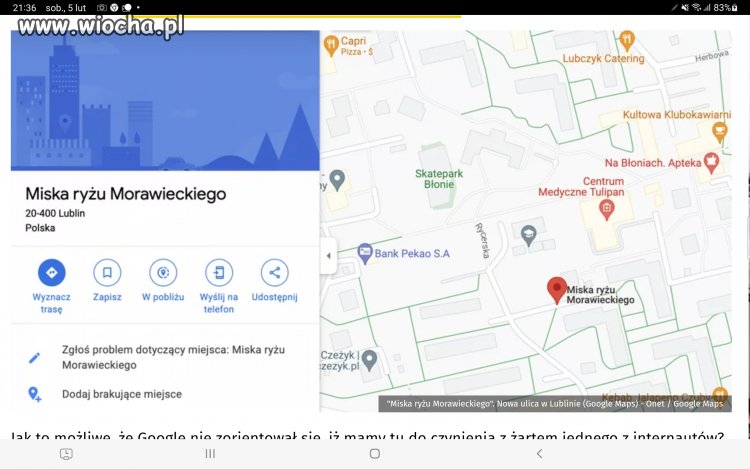Viewport: 750px width, 469px height.
Task: Open the Bank Pekao S.A marker
Action: tap(365, 253)
